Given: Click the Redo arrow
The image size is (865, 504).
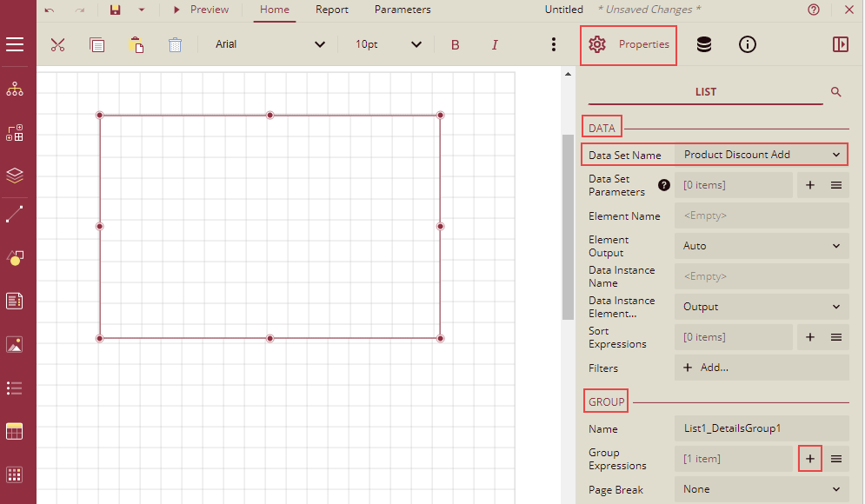Looking at the screenshot, I should 80,10.
